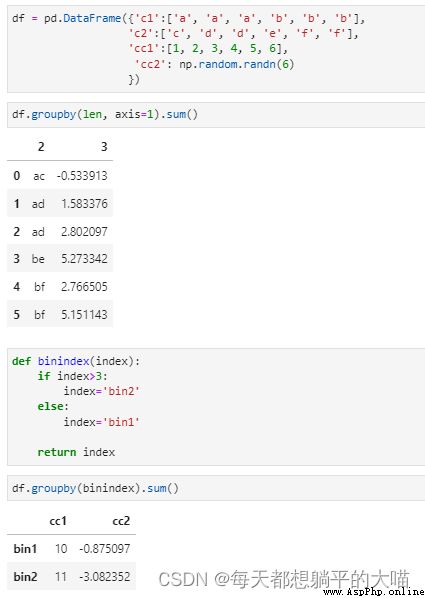
Task: Click value -0.533913 in row 0
Action: [82, 176]
